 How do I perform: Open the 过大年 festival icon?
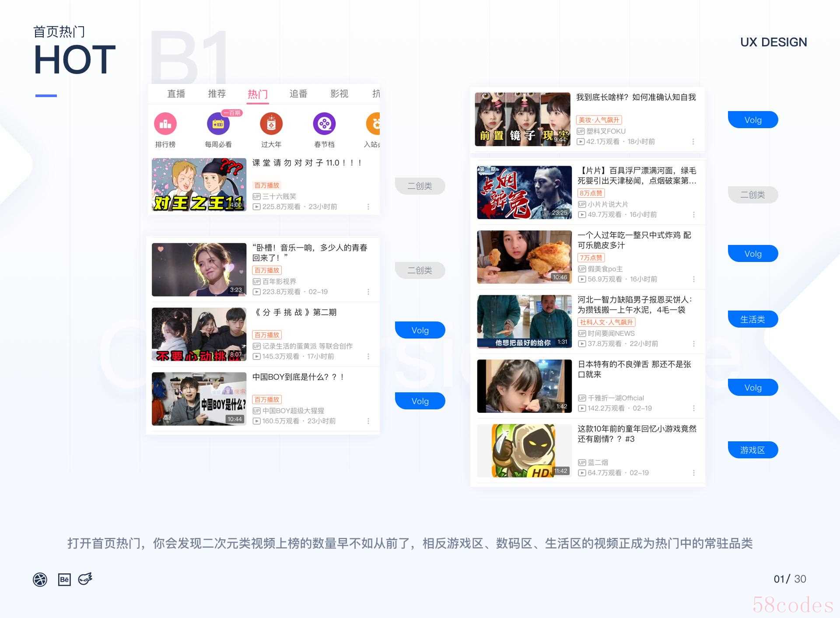click(x=271, y=124)
